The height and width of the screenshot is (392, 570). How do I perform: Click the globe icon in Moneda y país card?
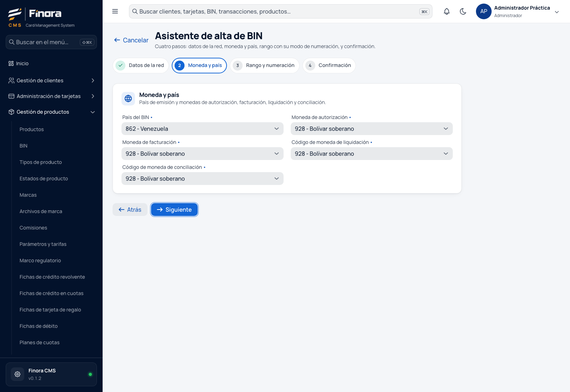(x=128, y=99)
